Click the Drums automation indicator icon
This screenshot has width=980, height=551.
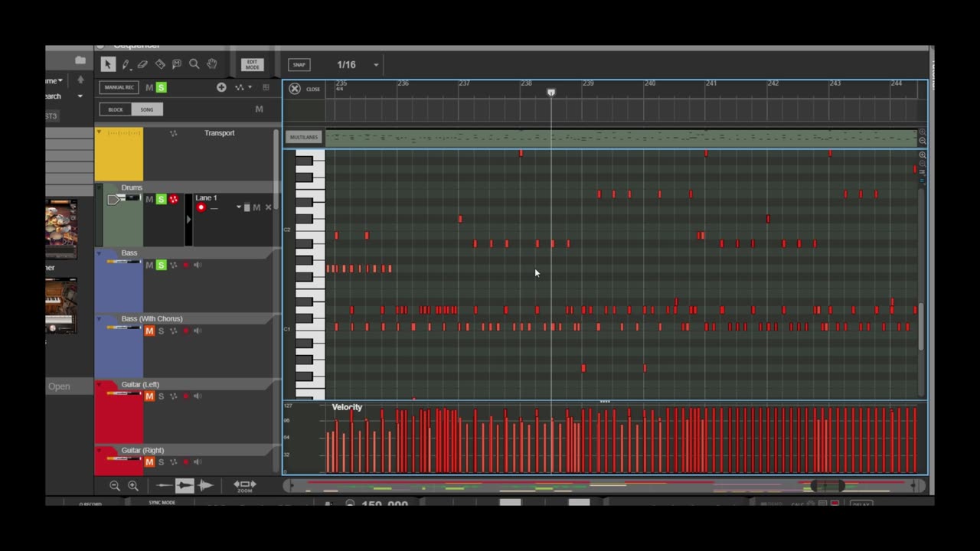(174, 199)
